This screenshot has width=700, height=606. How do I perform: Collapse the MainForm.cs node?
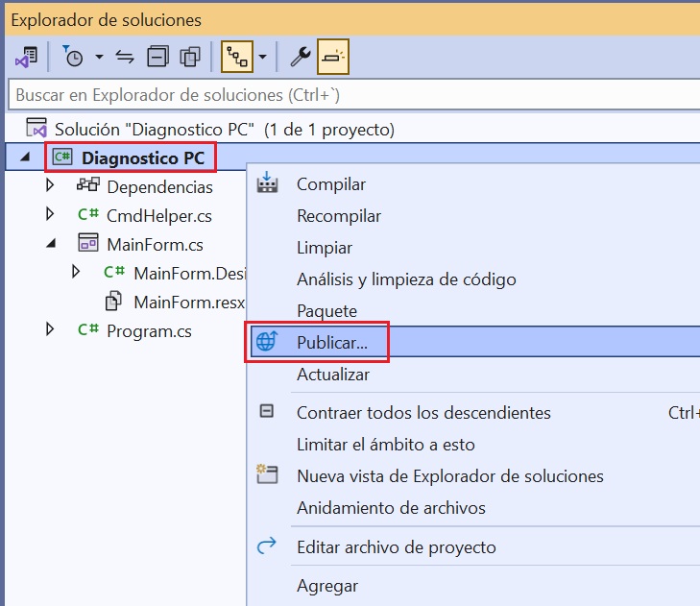tap(51, 244)
